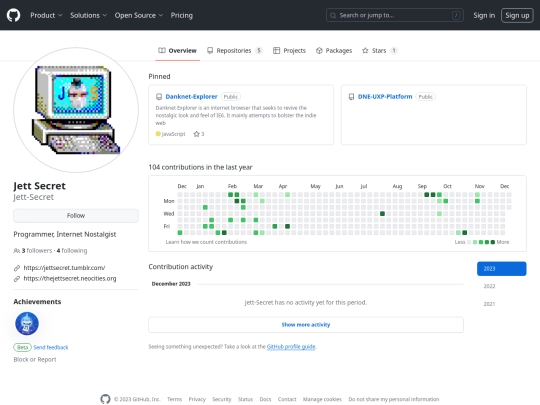Click Send feedback link
The width and height of the screenshot is (540, 405).
pyautogui.click(x=51, y=347)
